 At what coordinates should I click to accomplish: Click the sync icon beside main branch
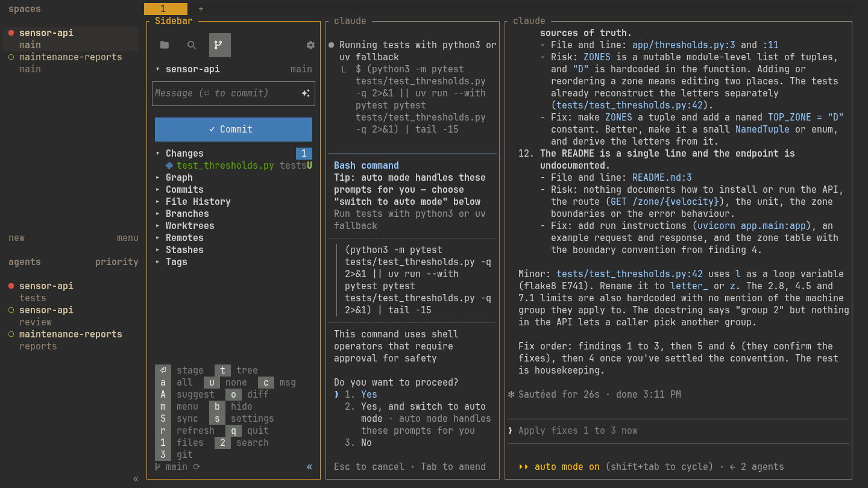tap(196, 467)
